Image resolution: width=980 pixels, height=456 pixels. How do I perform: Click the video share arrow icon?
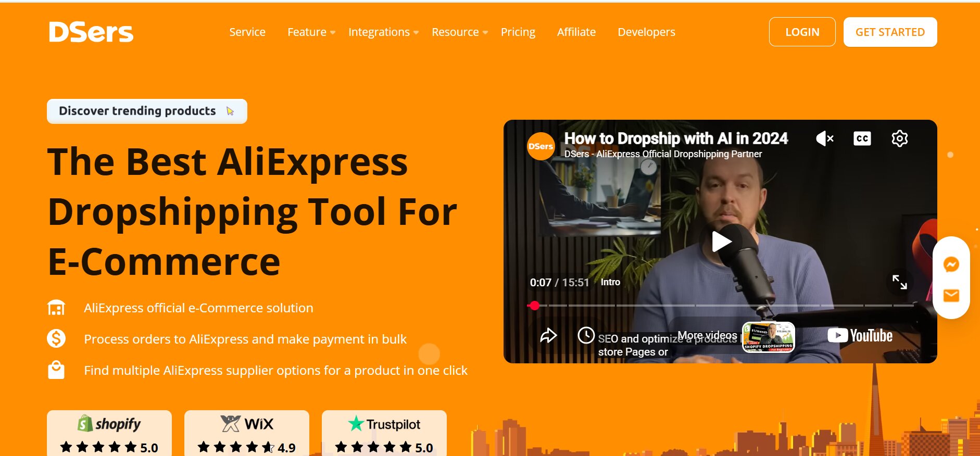[548, 336]
